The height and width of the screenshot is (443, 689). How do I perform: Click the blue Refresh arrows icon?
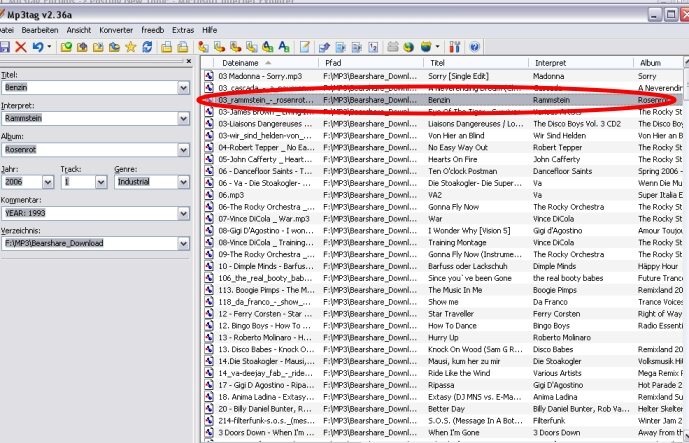click(147, 47)
